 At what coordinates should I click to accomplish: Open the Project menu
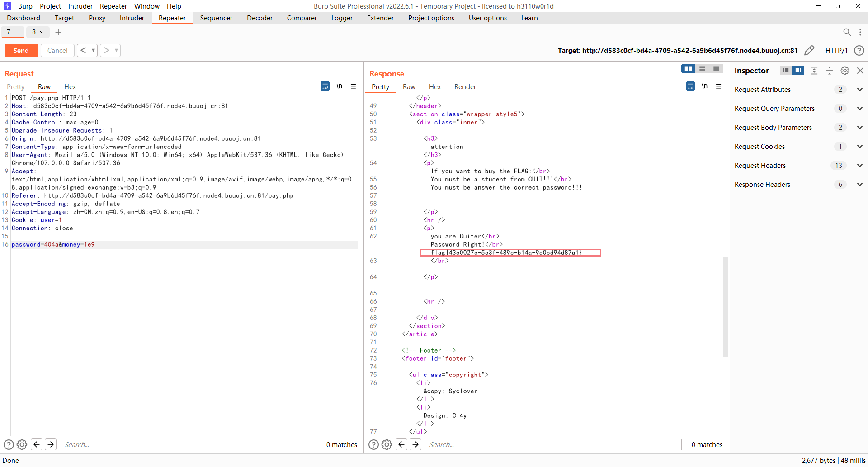50,6
